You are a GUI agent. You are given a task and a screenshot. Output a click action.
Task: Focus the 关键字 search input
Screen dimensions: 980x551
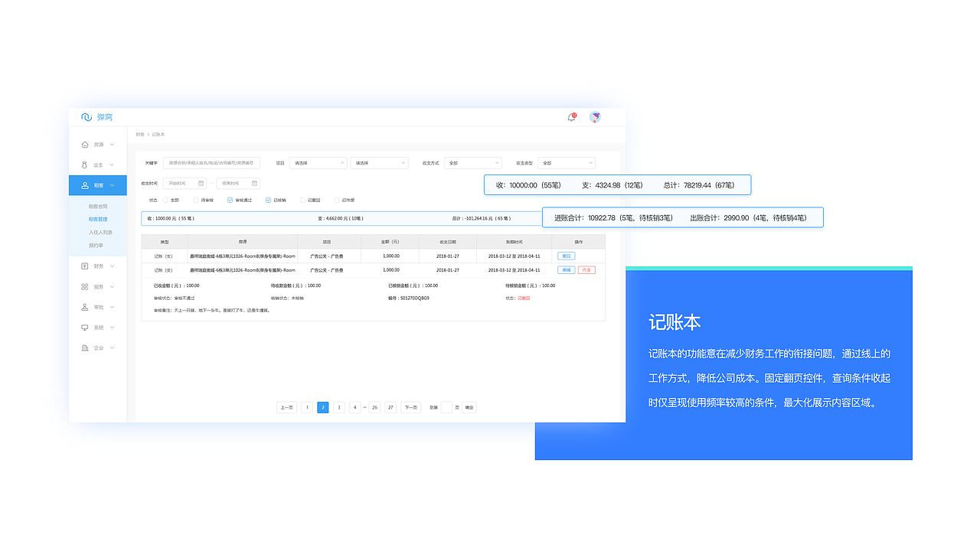coord(211,163)
